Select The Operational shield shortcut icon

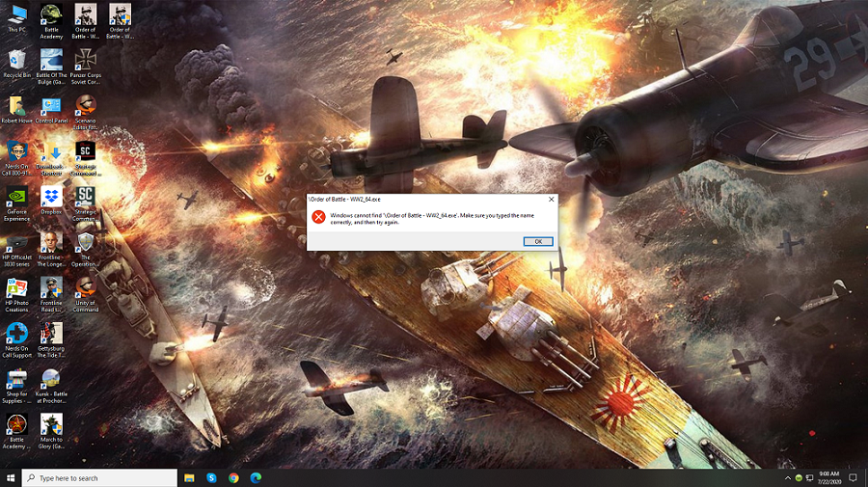click(x=85, y=249)
